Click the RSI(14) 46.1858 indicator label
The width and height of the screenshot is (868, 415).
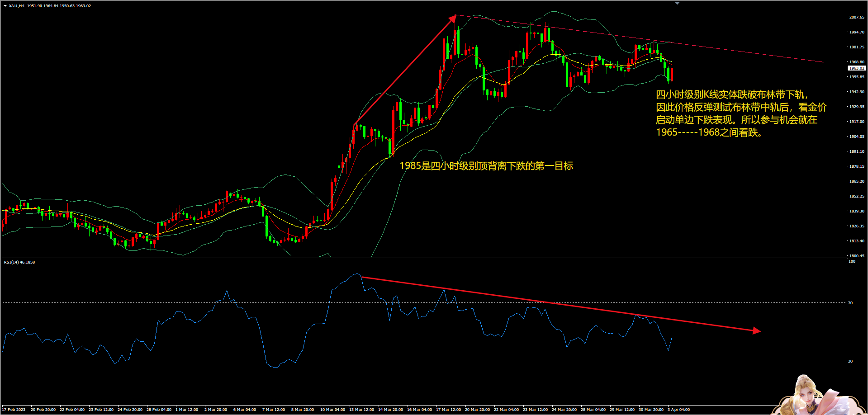(x=19, y=262)
